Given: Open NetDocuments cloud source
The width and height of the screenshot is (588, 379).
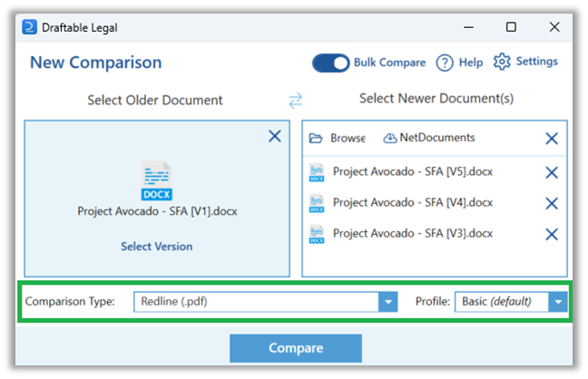Looking at the screenshot, I should 428,138.
